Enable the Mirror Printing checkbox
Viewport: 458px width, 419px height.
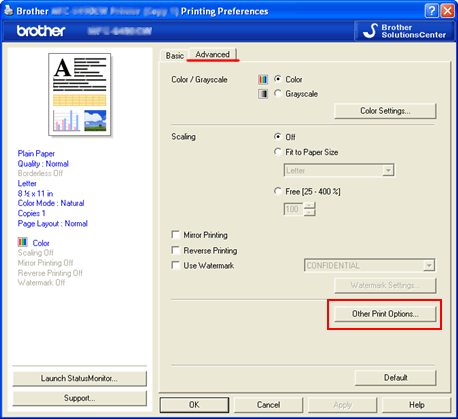pos(175,235)
